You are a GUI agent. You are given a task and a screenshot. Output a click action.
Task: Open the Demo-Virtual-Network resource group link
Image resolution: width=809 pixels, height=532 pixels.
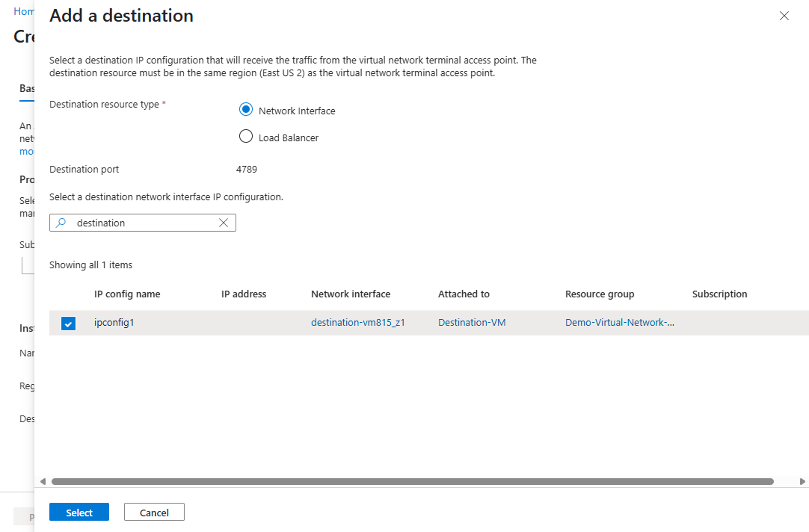pyautogui.click(x=619, y=322)
